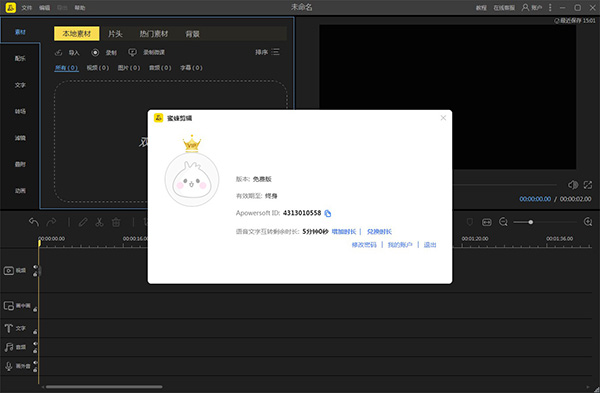Viewport: 600px width, 393px height.
Task: Select the 素材 sidebar tab
Action: (x=20, y=32)
